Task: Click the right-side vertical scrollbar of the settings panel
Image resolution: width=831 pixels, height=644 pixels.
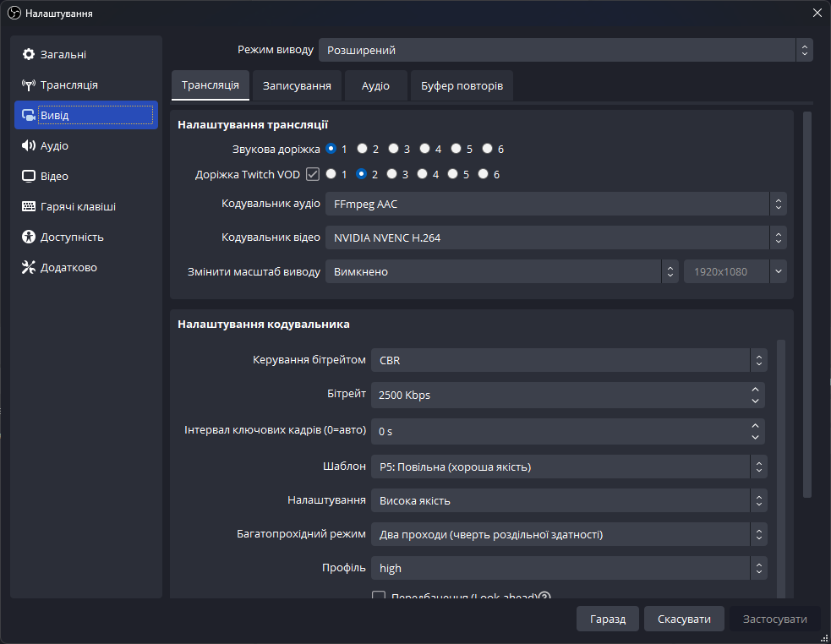Action: 806,304
